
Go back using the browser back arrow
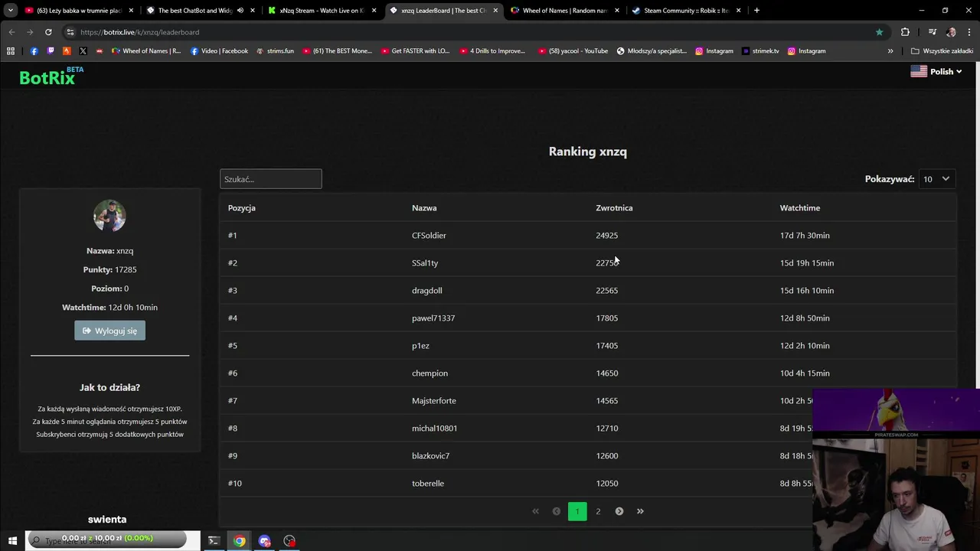[11, 32]
